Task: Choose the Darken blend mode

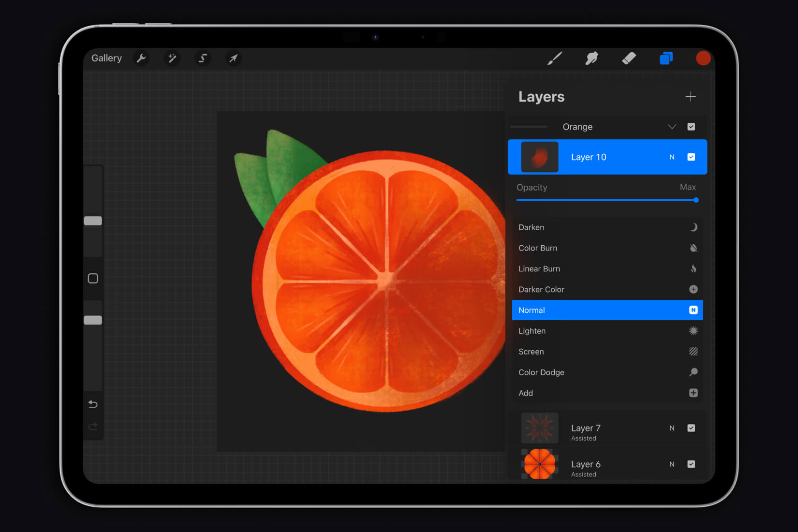Action: coord(607,227)
